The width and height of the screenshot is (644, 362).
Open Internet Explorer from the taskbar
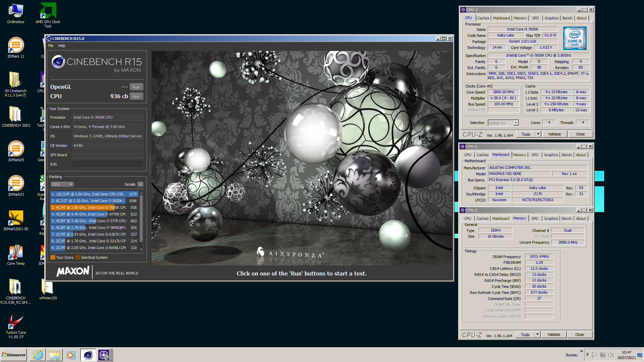tap(38, 355)
